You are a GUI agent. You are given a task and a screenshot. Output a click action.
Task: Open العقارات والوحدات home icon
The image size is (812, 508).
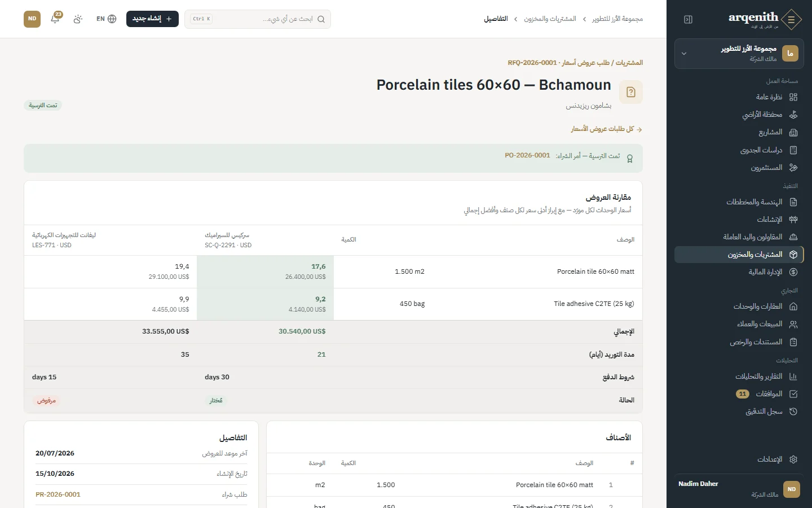tap(793, 306)
